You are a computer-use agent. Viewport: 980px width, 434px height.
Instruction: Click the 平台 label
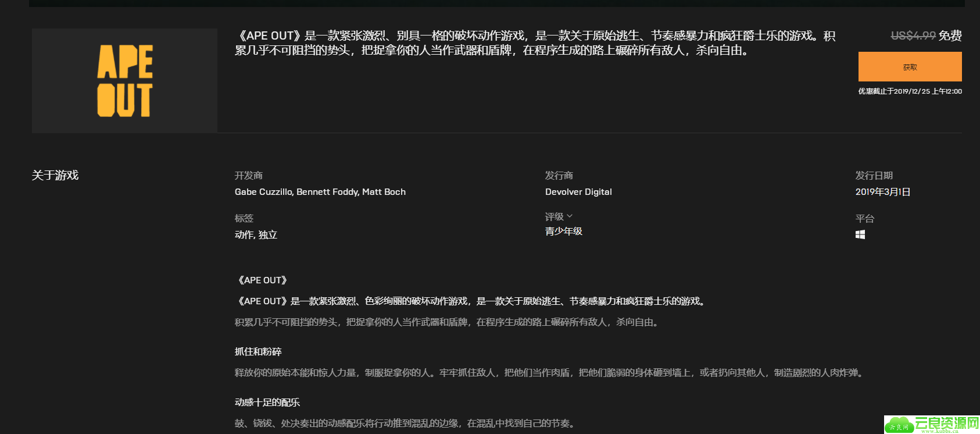[865, 219]
